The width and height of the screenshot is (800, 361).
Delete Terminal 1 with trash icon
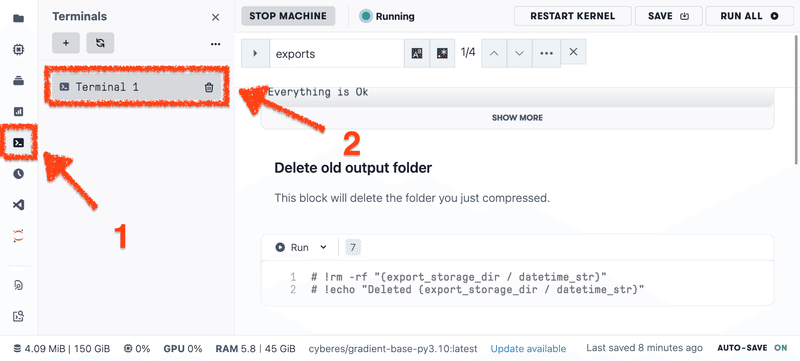(209, 88)
